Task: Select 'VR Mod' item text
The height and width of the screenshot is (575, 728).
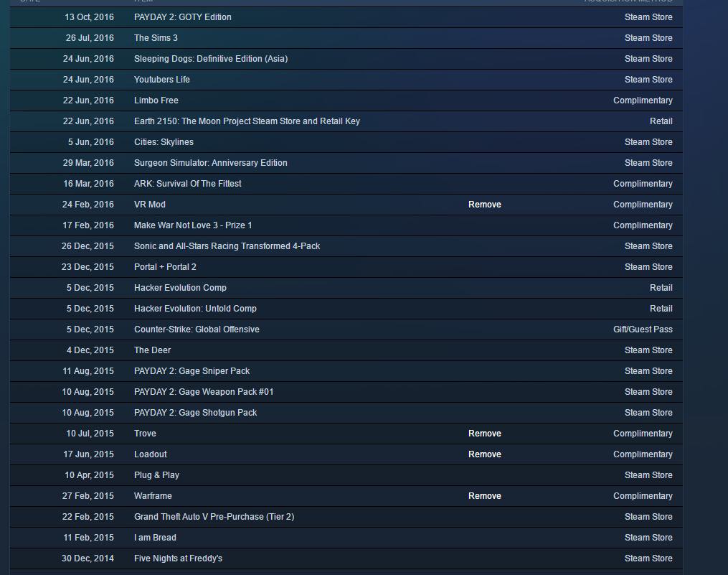Action: [x=149, y=205]
